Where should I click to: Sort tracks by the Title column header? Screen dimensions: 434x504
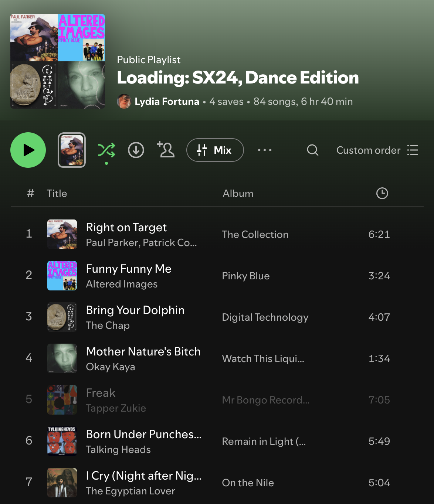57,194
